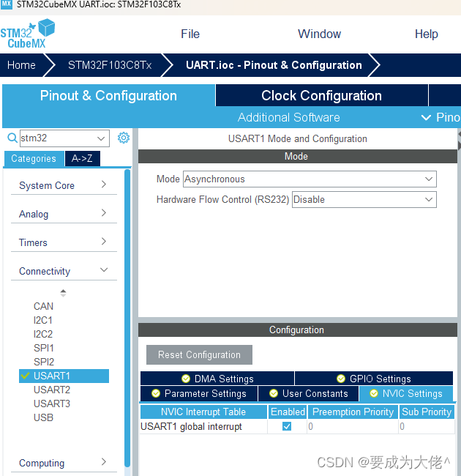Go to Home breadcrumb
This screenshot has height=476, width=461.
tap(21, 65)
